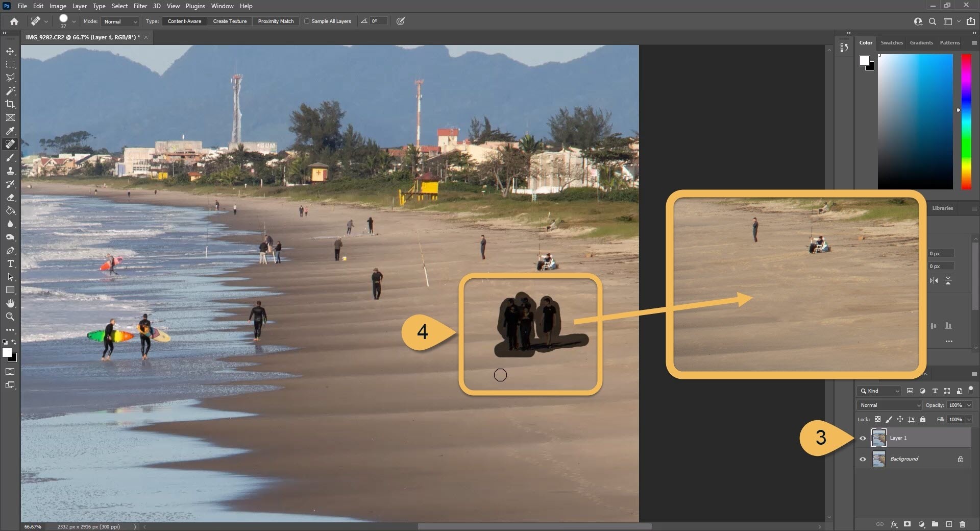Open the Fill slider dropdown arrow
Screen dimensions: 980x531
click(969, 419)
